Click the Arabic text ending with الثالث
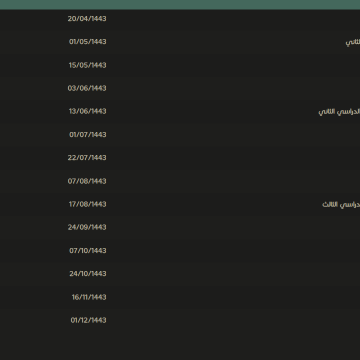The width and height of the screenshot is (360, 360). click(x=341, y=204)
